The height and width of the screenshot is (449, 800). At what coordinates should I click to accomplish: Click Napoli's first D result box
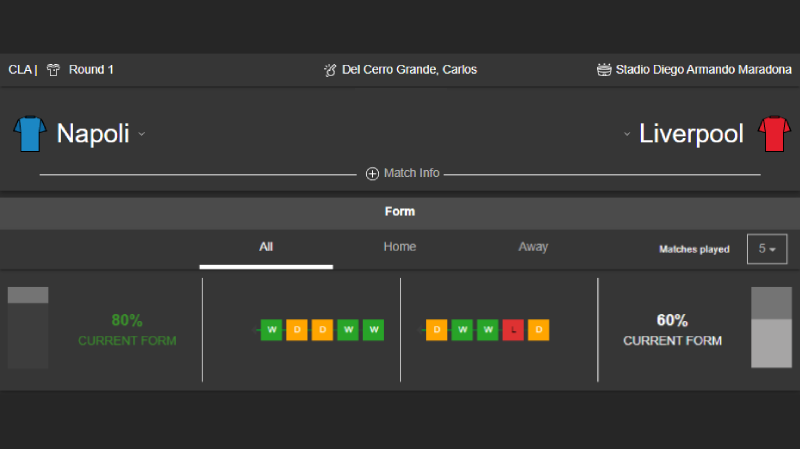coord(297,330)
